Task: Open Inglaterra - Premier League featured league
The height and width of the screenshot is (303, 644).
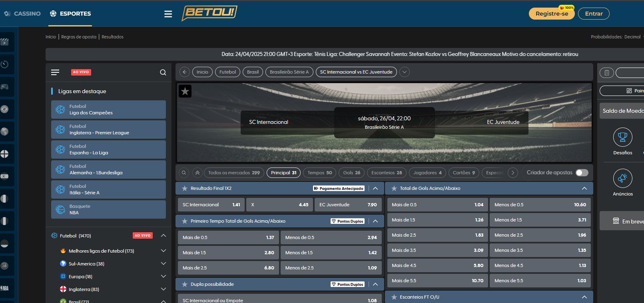Action: (x=108, y=130)
